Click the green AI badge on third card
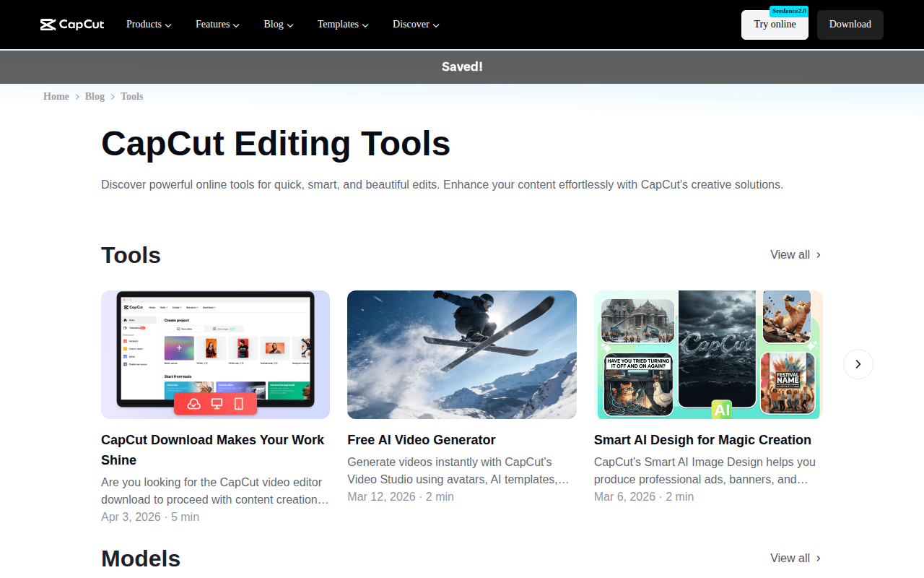 point(721,410)
